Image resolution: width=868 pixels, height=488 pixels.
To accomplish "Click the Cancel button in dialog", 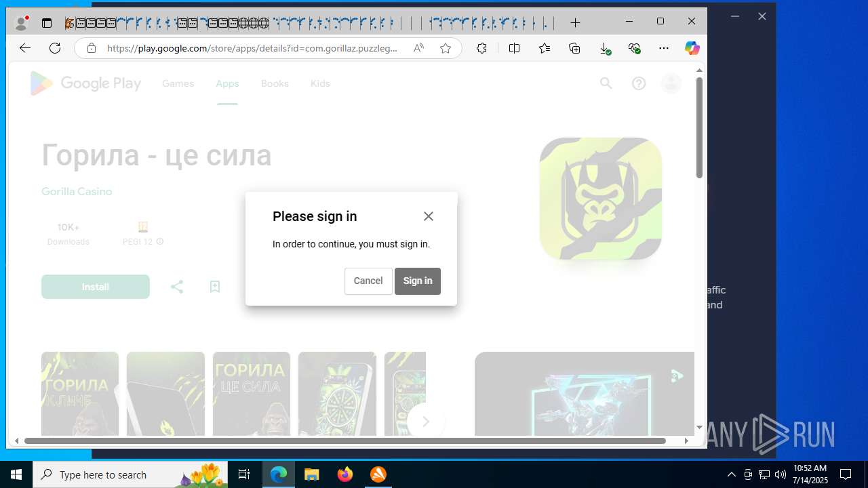I will point(368,281).
